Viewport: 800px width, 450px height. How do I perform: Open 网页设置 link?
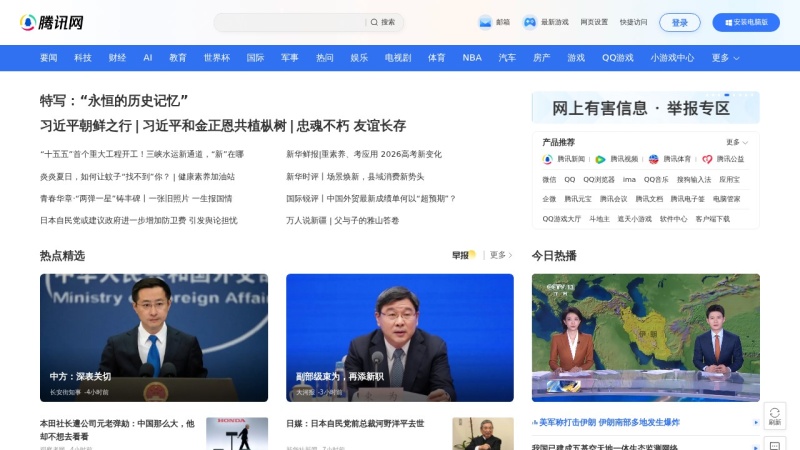[594, 22]
